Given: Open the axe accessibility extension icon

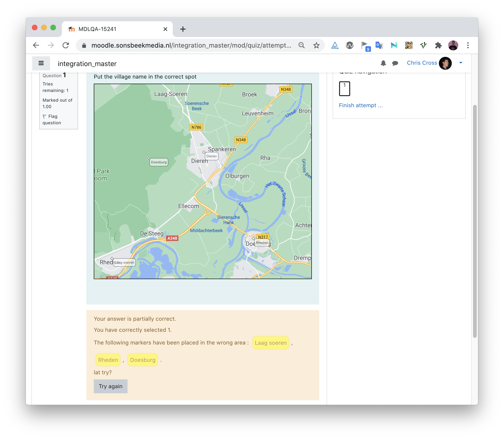Looking at the screenshot, I should pos(335,45).
